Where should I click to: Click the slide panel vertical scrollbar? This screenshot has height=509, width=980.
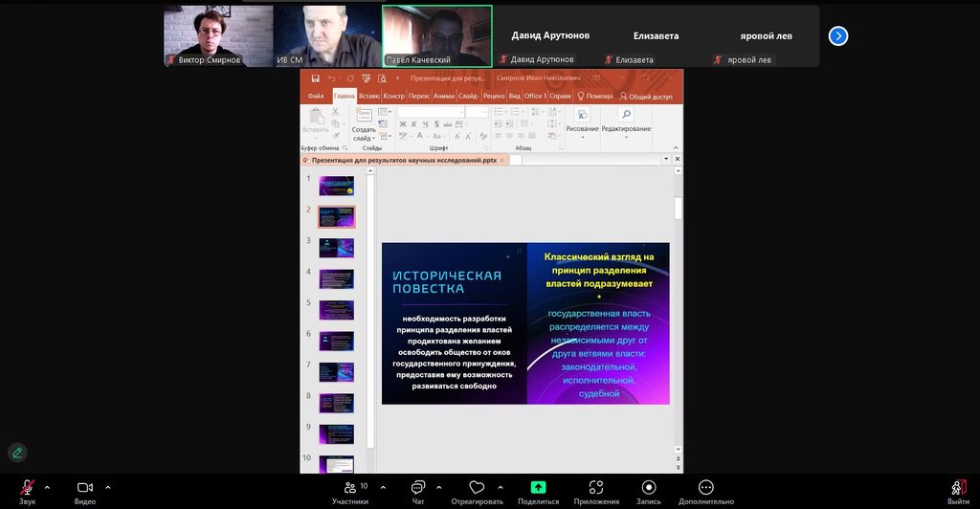(x=370, y=306)
